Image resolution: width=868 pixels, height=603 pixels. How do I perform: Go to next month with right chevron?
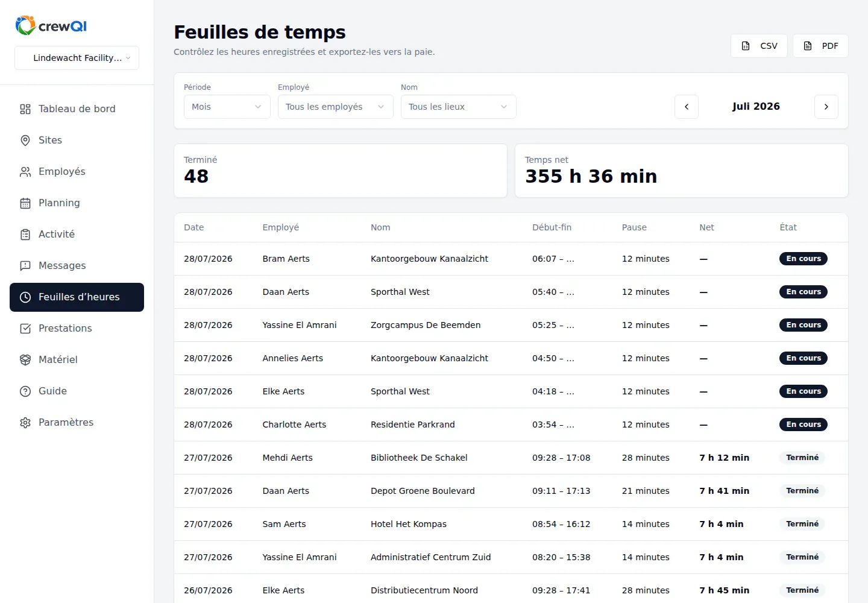click(x=826, y=107)
